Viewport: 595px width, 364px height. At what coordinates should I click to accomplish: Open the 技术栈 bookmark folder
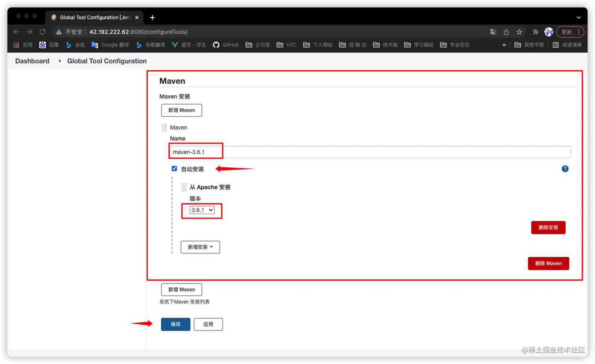coord(385,45)
